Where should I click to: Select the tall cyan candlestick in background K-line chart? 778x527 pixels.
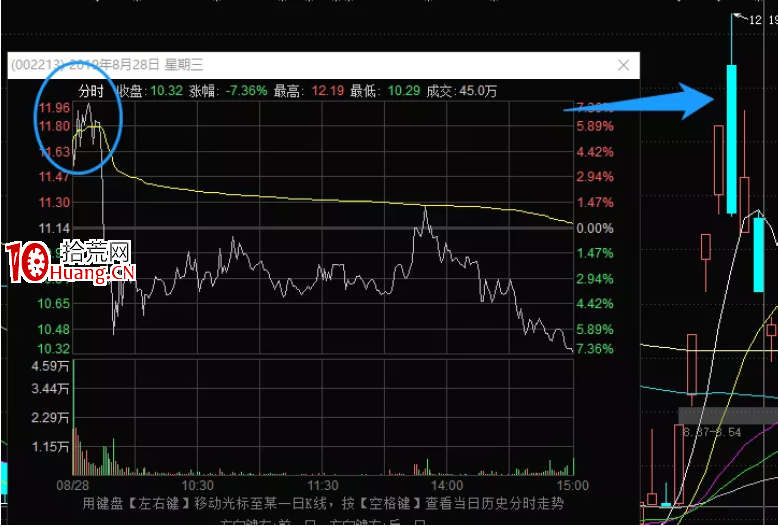[x=731, y=139]
